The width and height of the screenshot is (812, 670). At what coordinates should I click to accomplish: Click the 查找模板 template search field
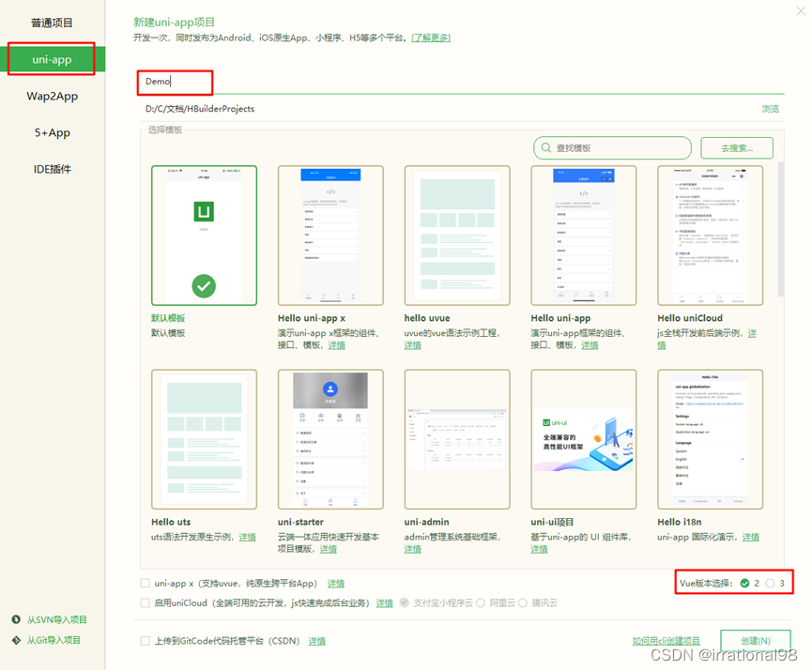[x=613, y=148]
